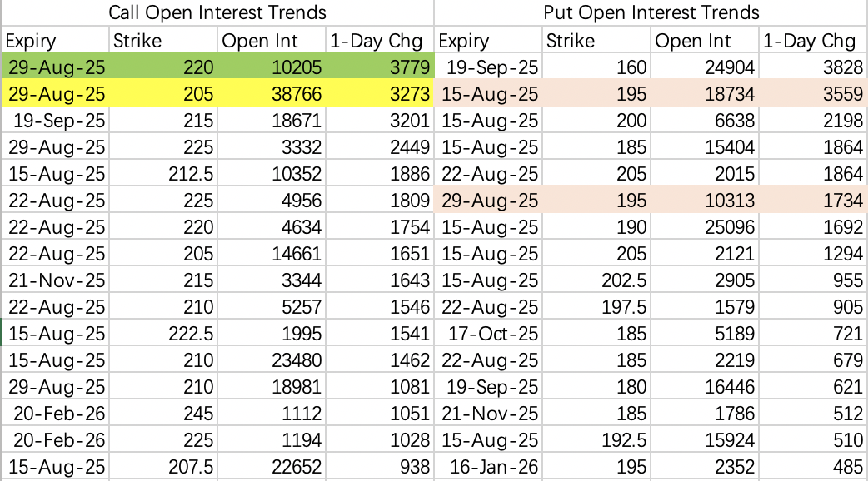Select the put-side 'Open Int' column header

click(x=705, y=41)
